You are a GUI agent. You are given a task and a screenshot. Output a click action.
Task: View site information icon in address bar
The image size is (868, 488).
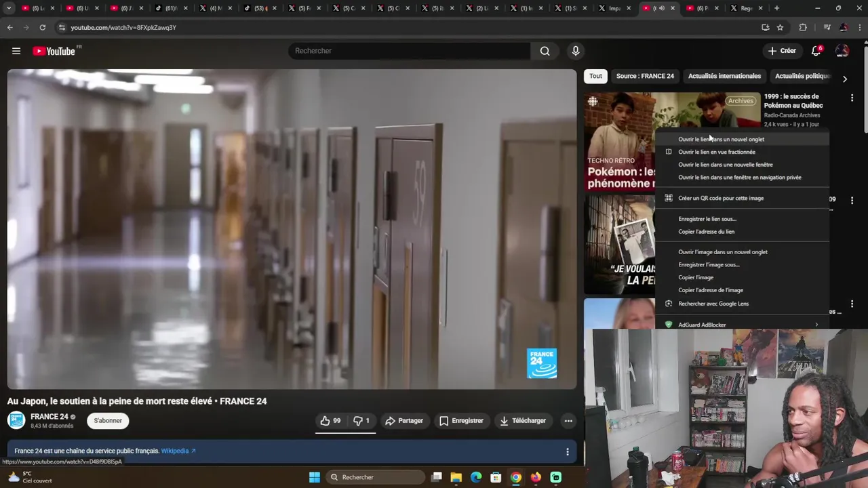(62, 27)
